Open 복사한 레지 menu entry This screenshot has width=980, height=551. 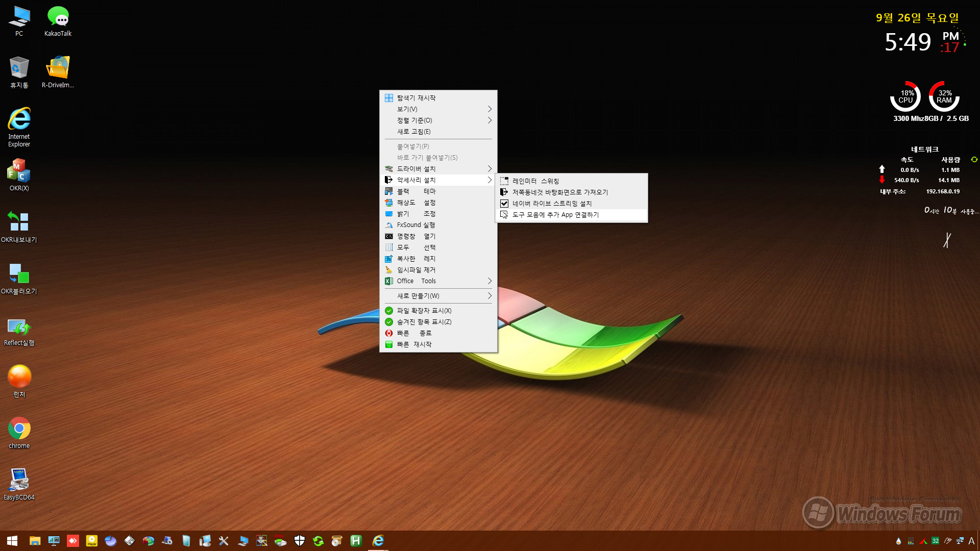coord(438,259)
